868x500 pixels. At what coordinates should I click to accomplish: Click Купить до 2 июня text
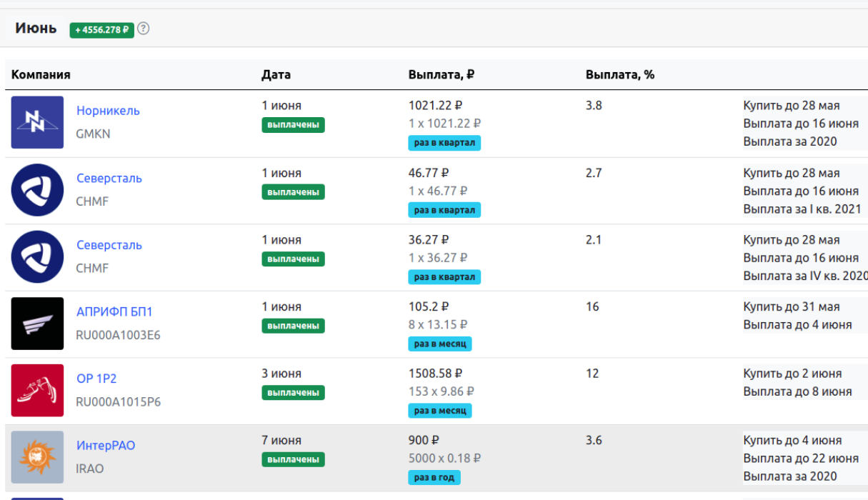click(x=793, y=374)
